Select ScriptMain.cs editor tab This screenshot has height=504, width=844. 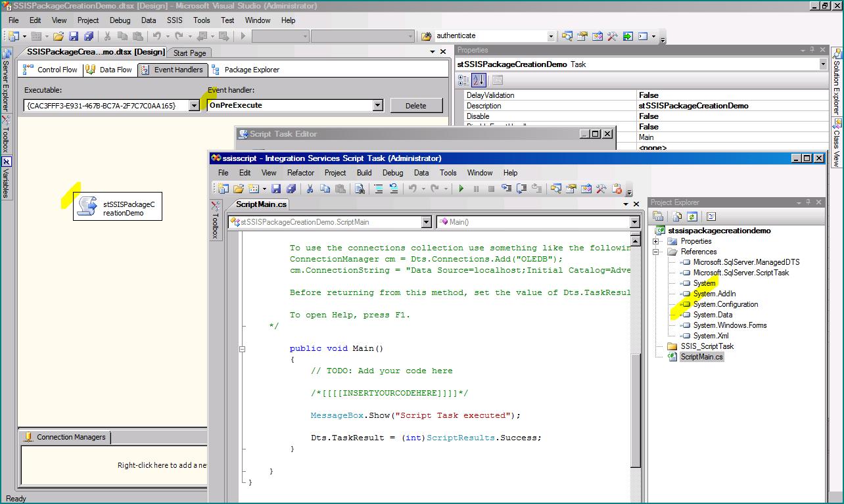[x=262, y=205]
